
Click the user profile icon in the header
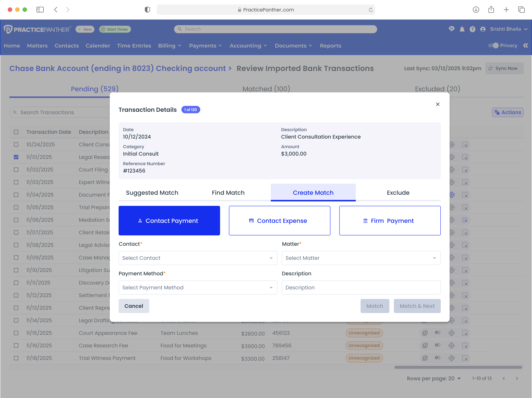coord(483,29)
